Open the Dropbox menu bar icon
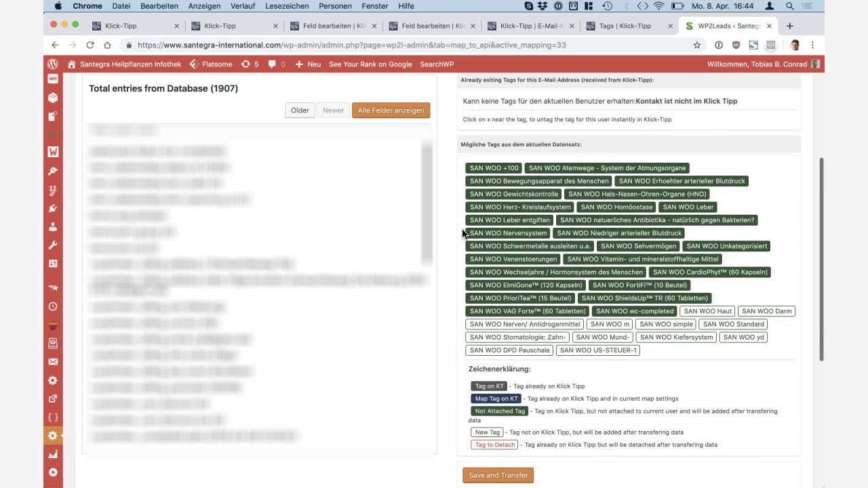The height and width of the screenshot is (488, 868). [542, 6]
